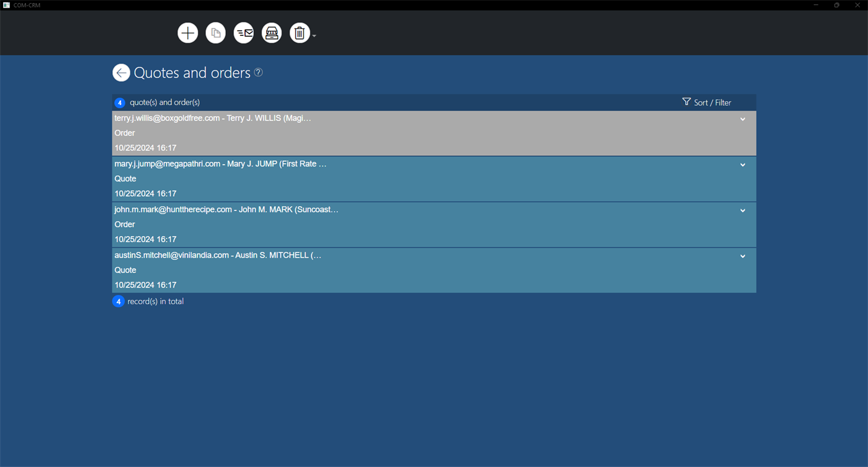Create a new quote with the plus icon

[187, 33]
